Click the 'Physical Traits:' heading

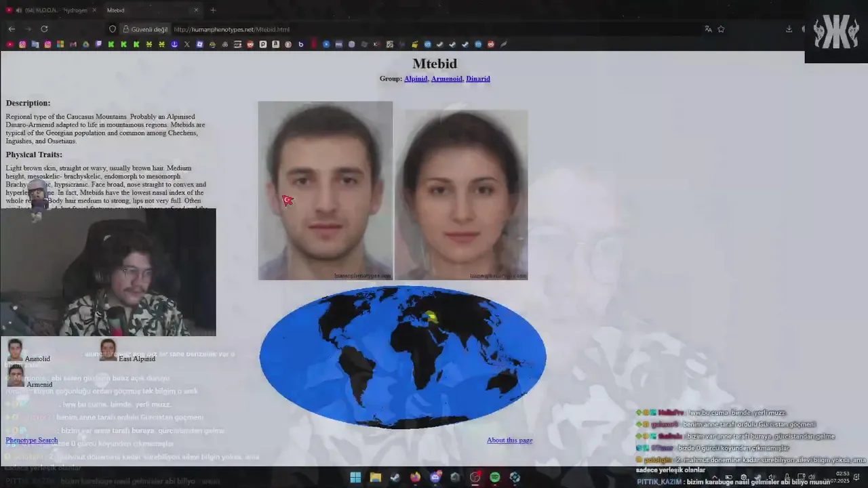pyautogui.click(x=34, y=155)
